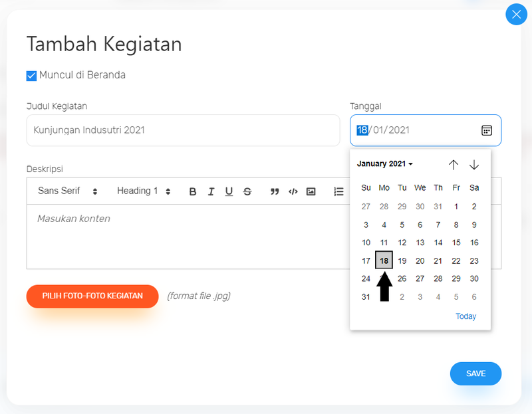Select January 11 in the calendar

coord(384,243)
